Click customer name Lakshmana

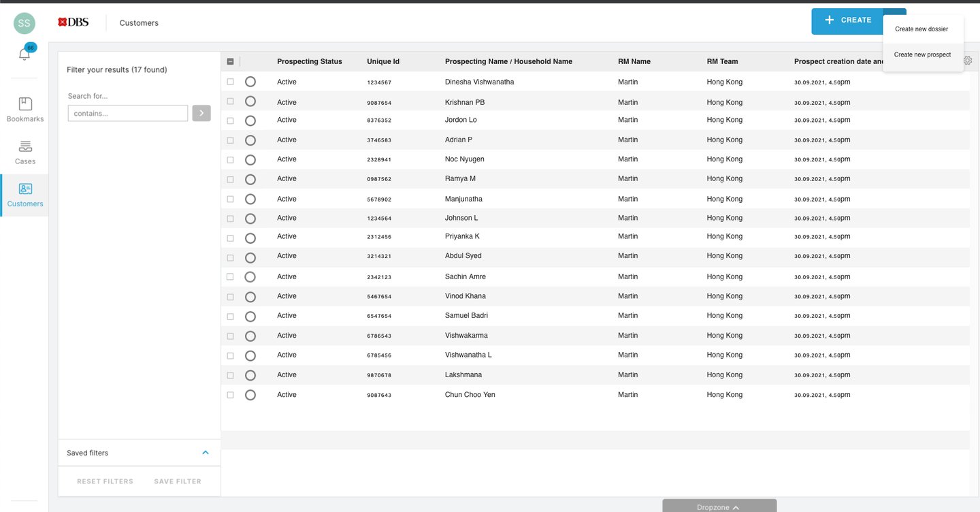pyautogui.click(x=463, y=374)
